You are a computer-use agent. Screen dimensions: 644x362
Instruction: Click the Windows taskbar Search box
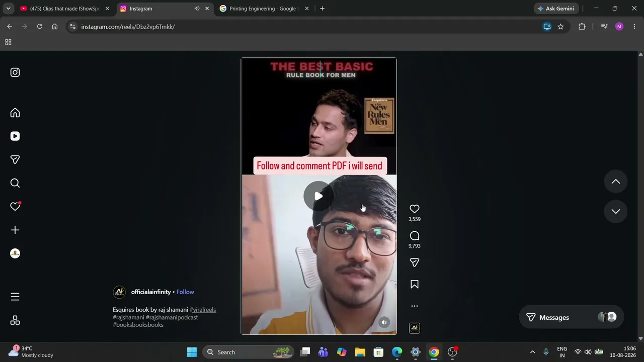(249, 352)
